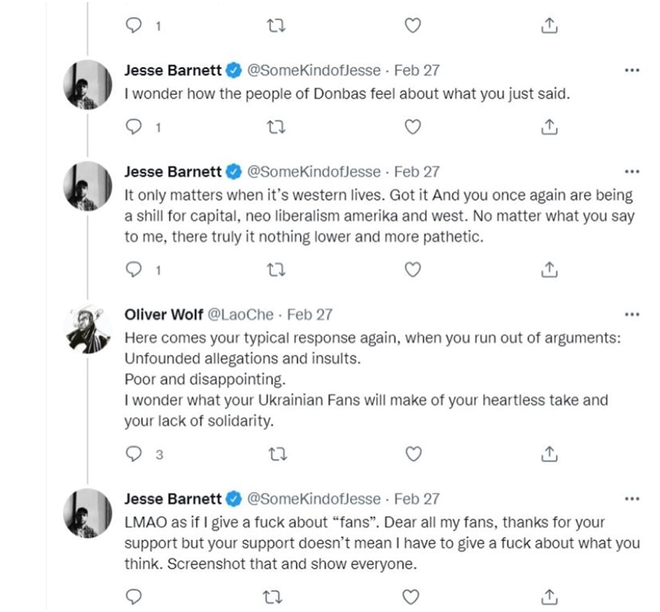Click Oliver Wolf's avatar picture
The height and width of the screenshot is (612, 660).
coord(87,326)
